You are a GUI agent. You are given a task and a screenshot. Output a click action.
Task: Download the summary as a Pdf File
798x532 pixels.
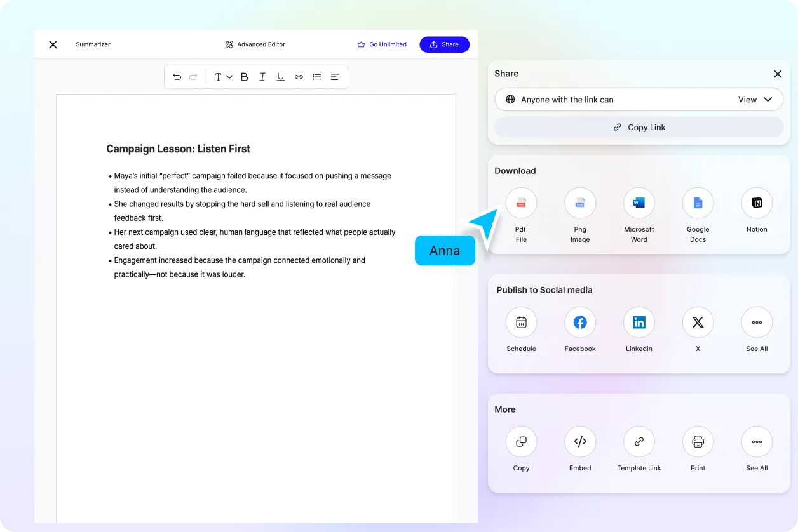pos(521,203)
